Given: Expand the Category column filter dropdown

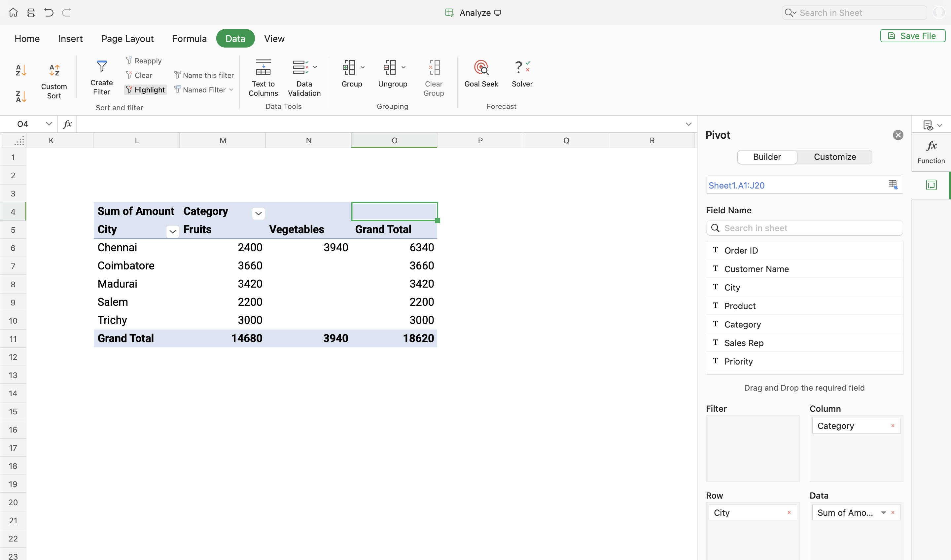Looking at the screenshot, I should pos(259,213).
